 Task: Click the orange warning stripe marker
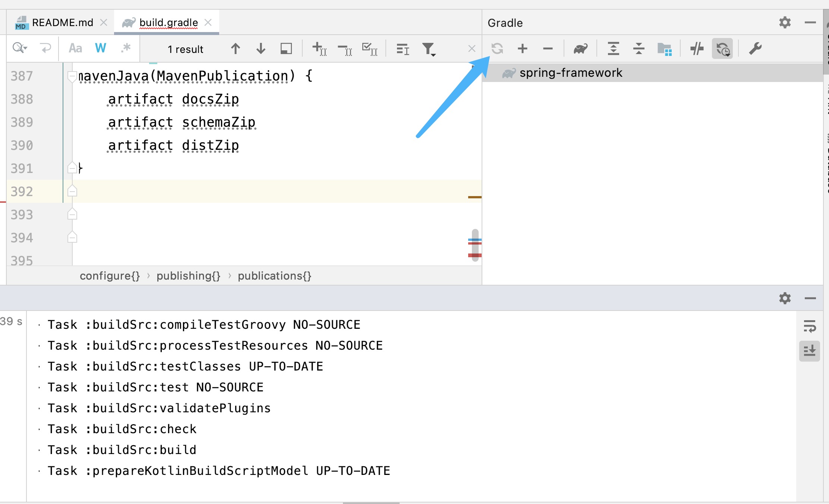pos(475,197)
